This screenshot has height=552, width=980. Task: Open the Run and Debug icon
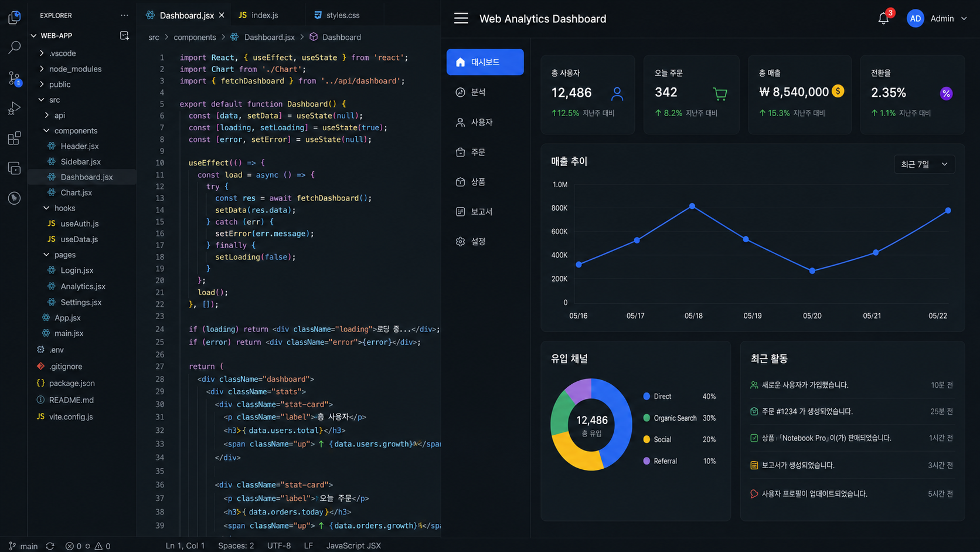pyautogui.click(x=14, y=109)
